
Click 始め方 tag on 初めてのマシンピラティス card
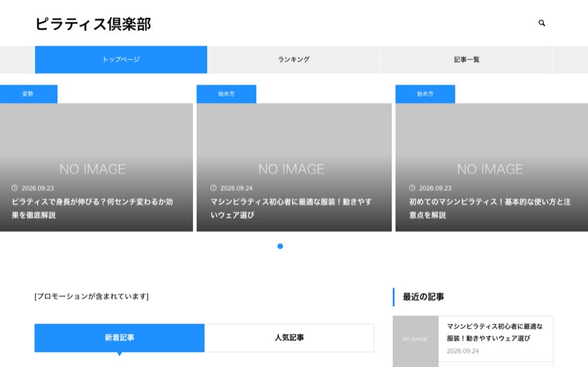(425, 94)
